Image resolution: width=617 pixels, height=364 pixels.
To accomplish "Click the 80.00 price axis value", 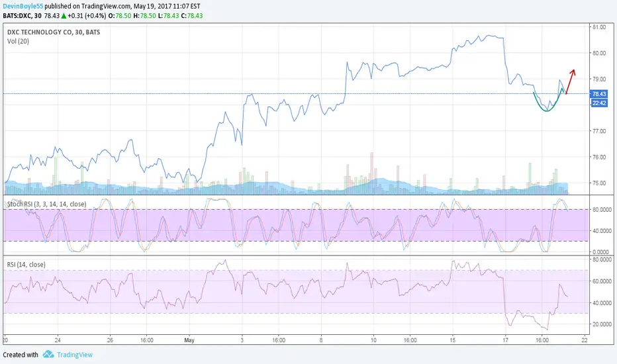I will coord(599,53).
